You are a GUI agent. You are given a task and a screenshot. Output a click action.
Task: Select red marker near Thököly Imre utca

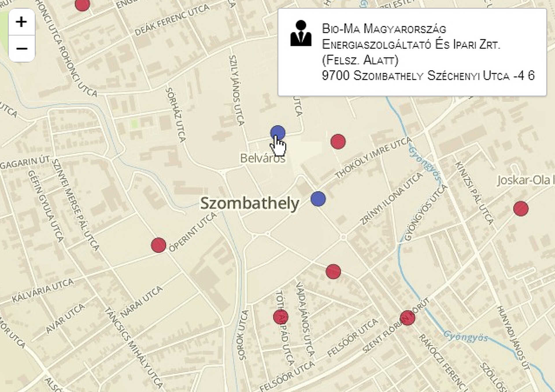pos(338,142)
